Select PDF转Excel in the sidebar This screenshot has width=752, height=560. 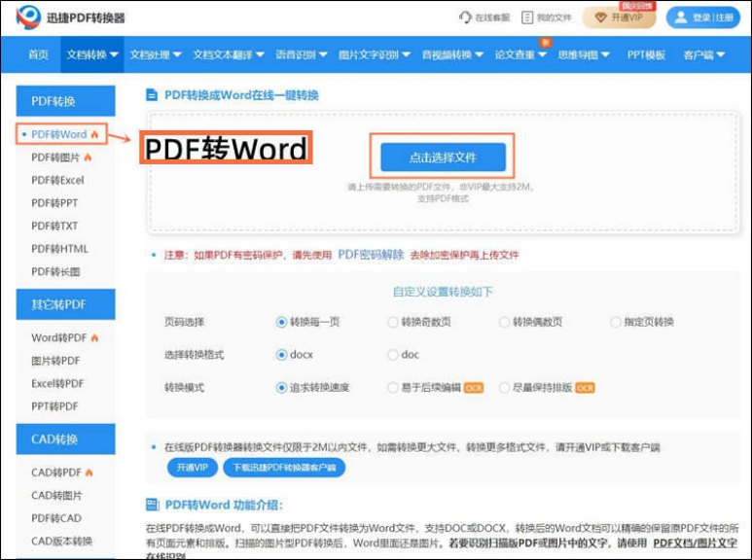click(57, 180)
